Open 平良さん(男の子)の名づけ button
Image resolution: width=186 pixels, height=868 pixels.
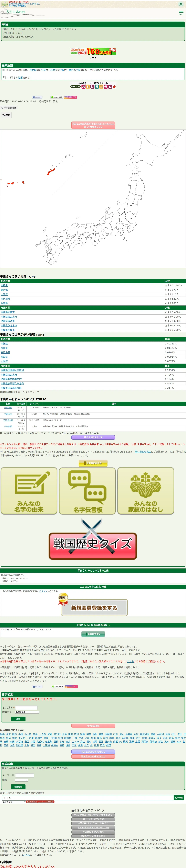(93, 751)
